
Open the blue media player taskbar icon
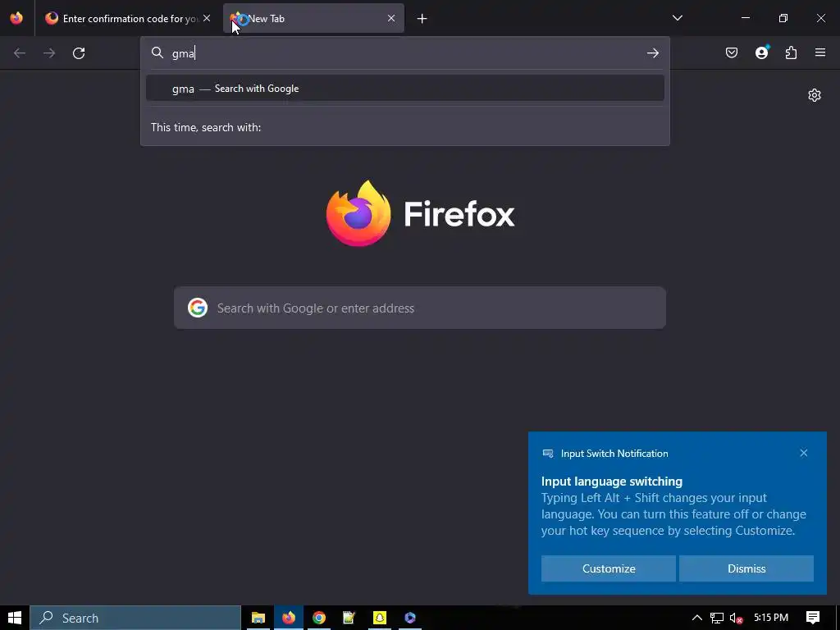pos(410,618)
